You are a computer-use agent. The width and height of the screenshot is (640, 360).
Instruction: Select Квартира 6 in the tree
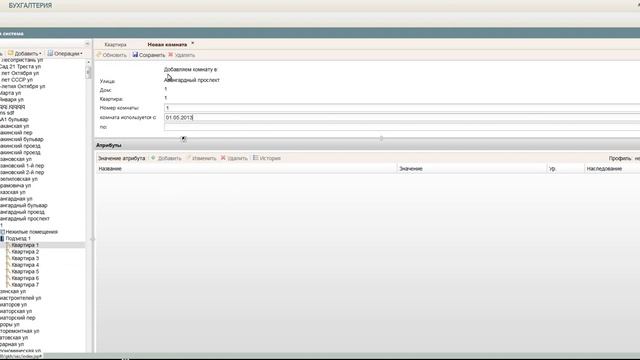tap(25, 278)
